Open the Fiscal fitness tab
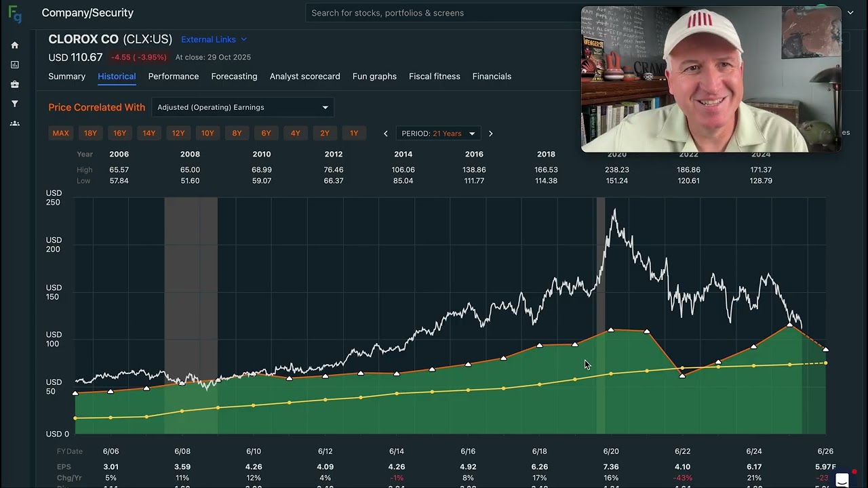 [434, 77]
